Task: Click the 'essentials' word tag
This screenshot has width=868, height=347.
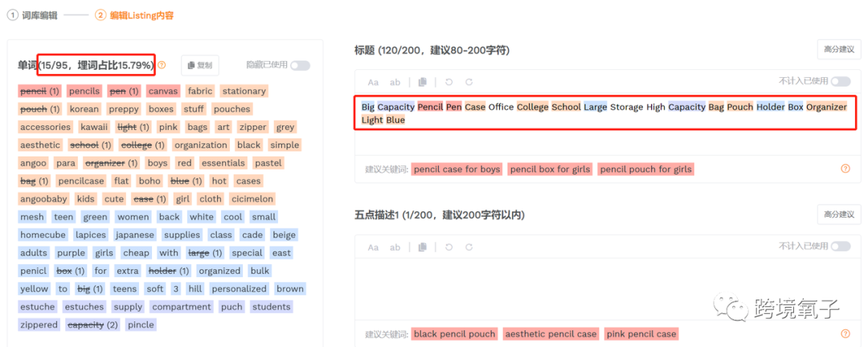Action: point(223,163)
